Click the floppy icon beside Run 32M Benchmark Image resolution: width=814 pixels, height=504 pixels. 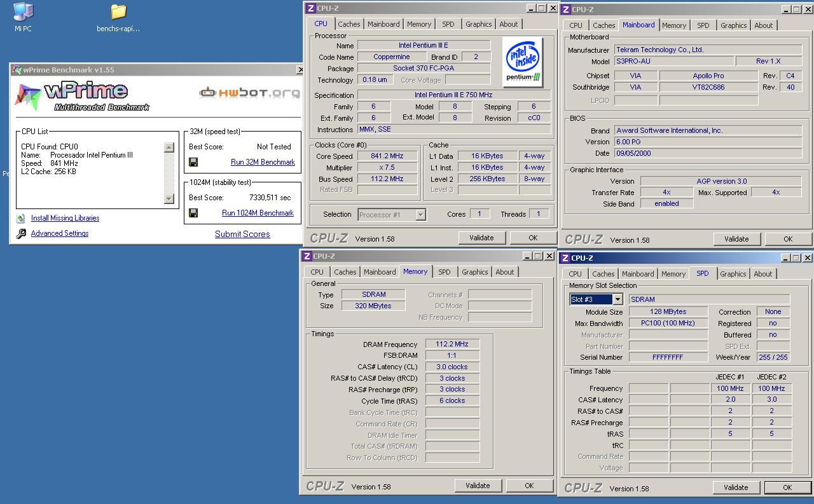coord(193,162)
